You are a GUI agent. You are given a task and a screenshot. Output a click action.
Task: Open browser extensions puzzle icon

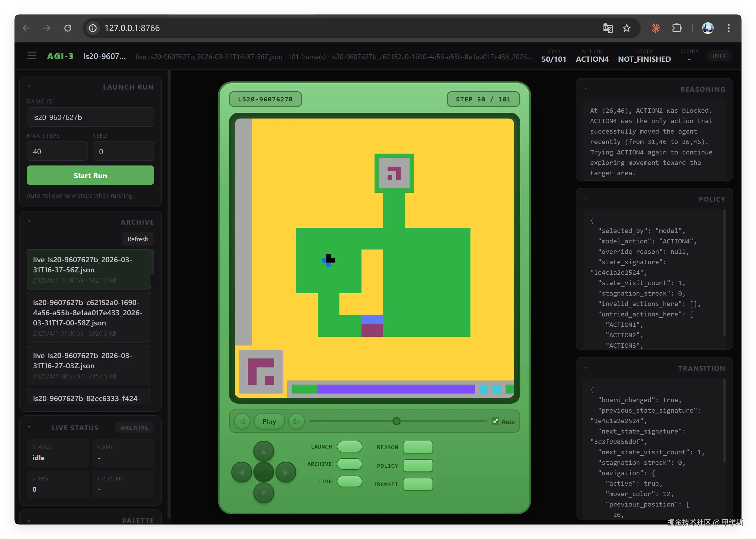(677, 28)
